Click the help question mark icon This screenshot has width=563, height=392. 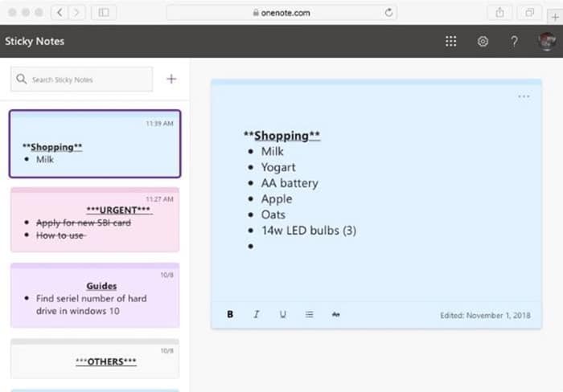[514, 41]
